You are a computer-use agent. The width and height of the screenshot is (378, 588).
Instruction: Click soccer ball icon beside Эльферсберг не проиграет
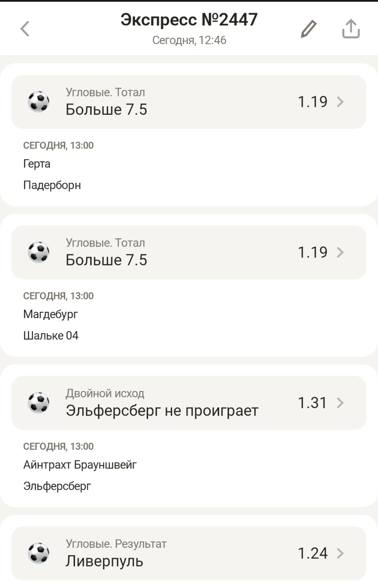coord(38,403)
